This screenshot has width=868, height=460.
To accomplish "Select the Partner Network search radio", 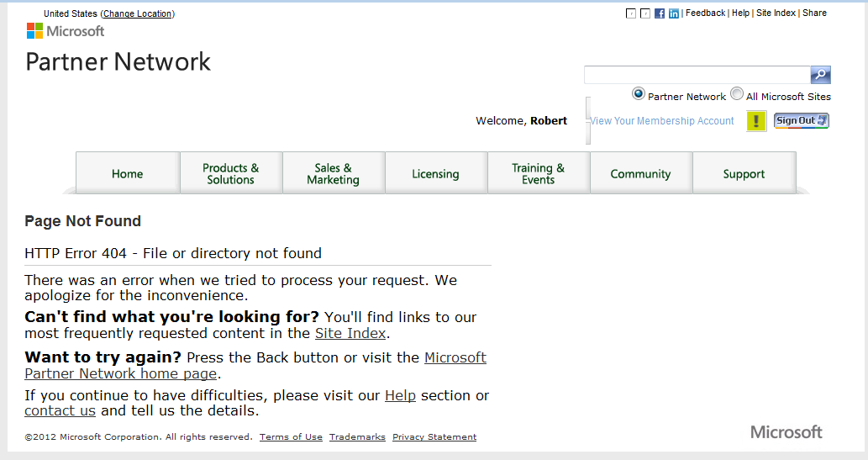I will coord(639,93).
